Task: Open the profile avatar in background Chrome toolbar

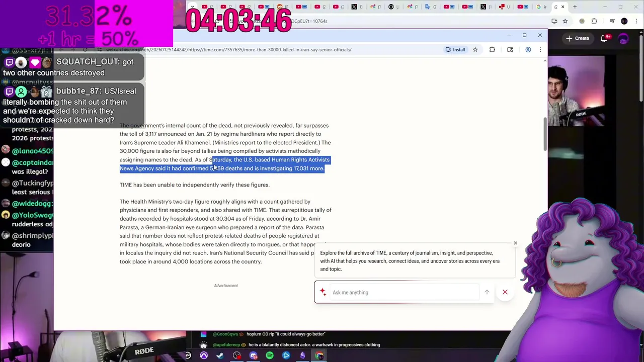Action: coord(624,21)
